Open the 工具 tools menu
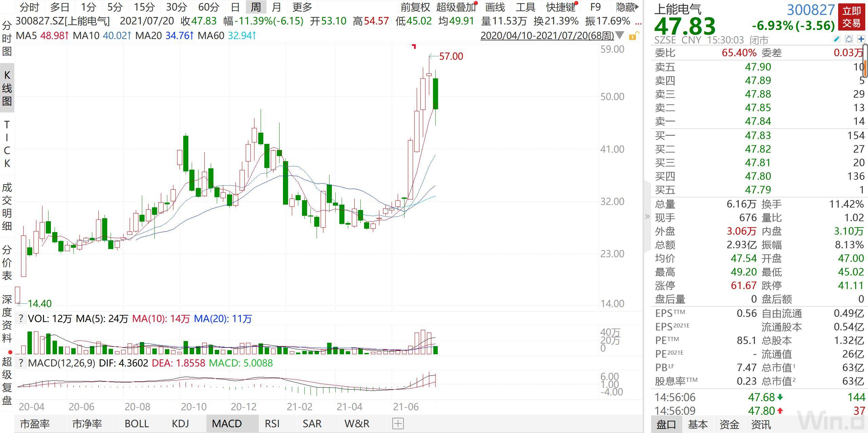Image resolution: width=868 pixels, height=433 pixels. tap(525, 7)
